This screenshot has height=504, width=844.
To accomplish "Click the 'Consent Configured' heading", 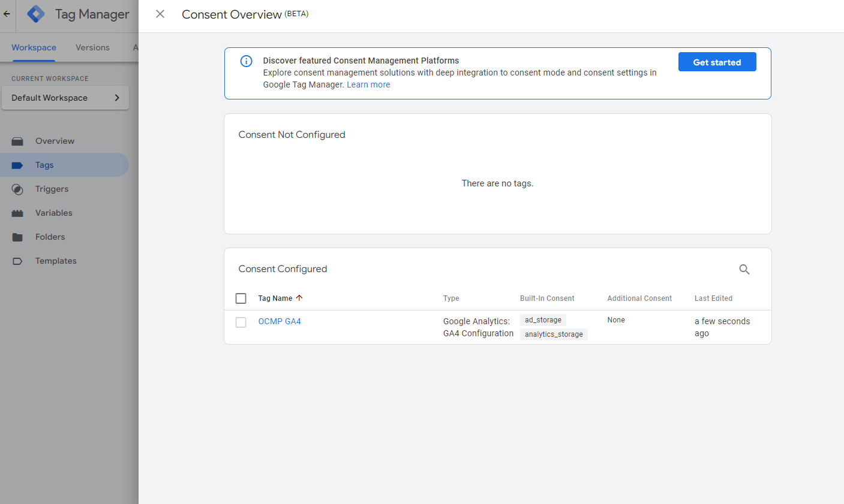I will 283,268.
